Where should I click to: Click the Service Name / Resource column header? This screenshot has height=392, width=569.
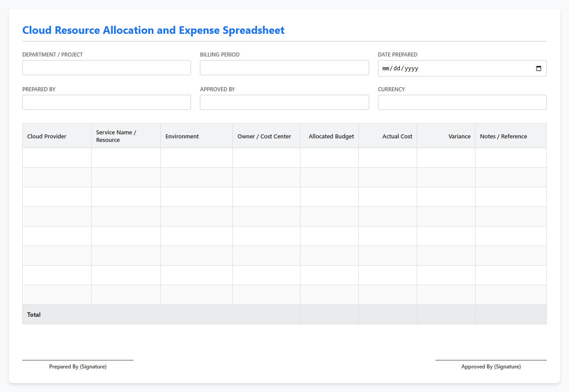click(x=126, y=136)
